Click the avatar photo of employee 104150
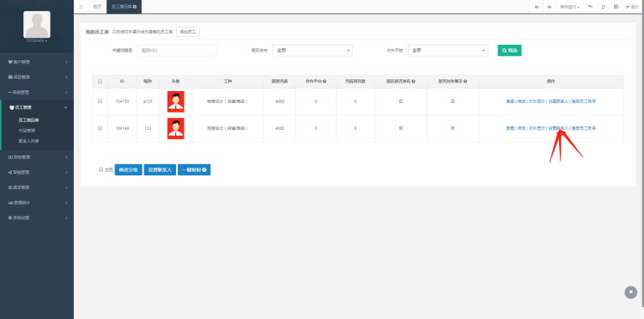644x319 pixels. click(x=176, y=101)
